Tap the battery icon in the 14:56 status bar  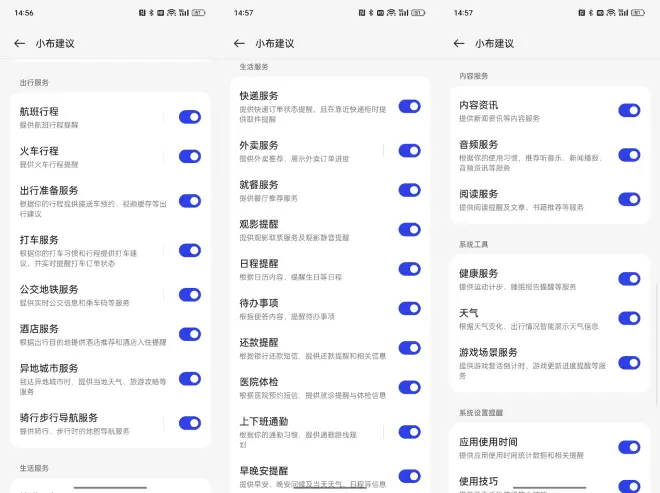198,13
